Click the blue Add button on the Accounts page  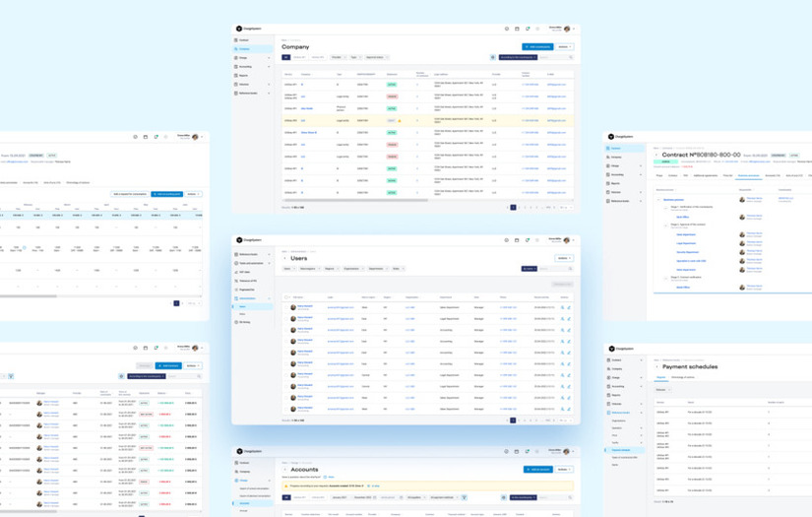pyautogui.click(x=538, y=470)
